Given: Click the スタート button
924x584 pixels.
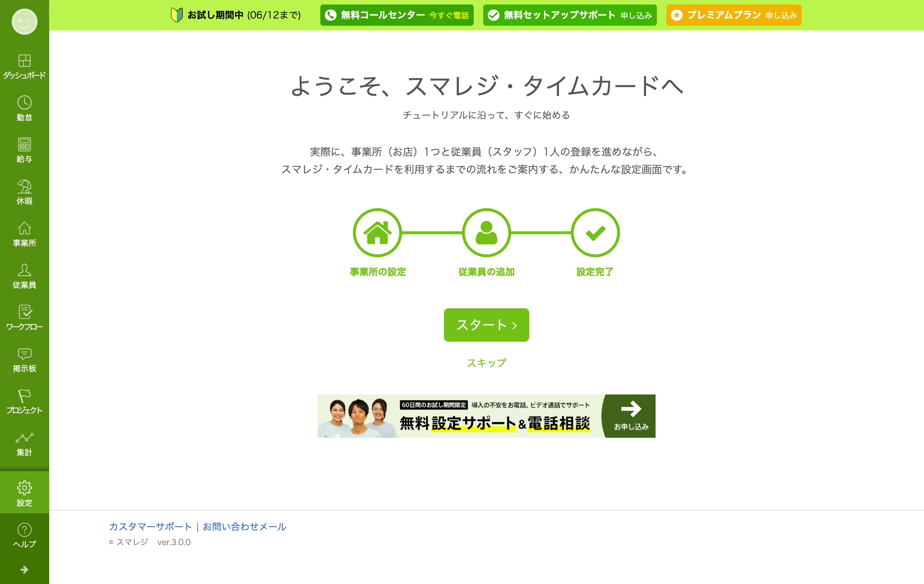Looking at the screenshot, I should 486,325.
